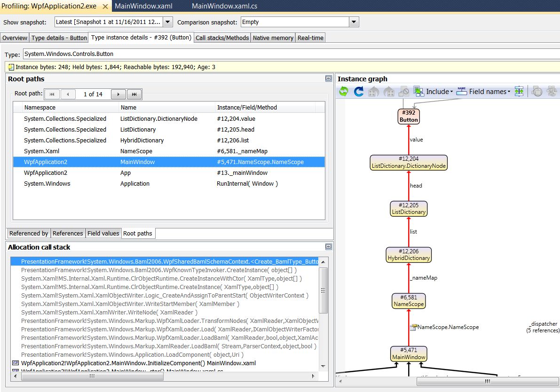Switch to the Field values tab
This screenshot has height=392, width=560.
point(103,233)
